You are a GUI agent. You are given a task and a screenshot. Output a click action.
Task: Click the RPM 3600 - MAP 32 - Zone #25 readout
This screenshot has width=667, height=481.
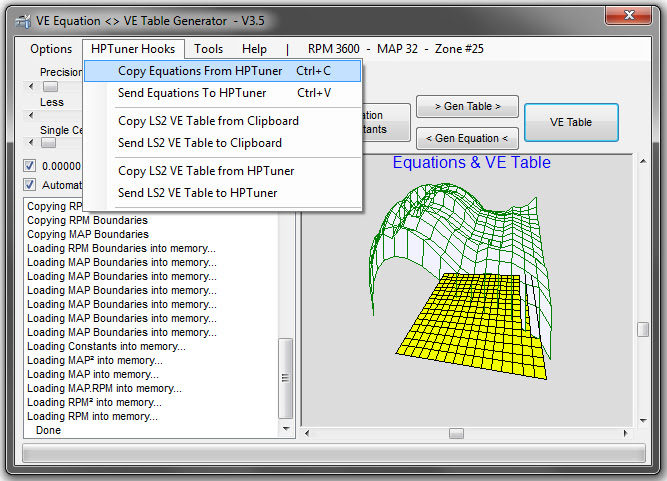[396, 49]
